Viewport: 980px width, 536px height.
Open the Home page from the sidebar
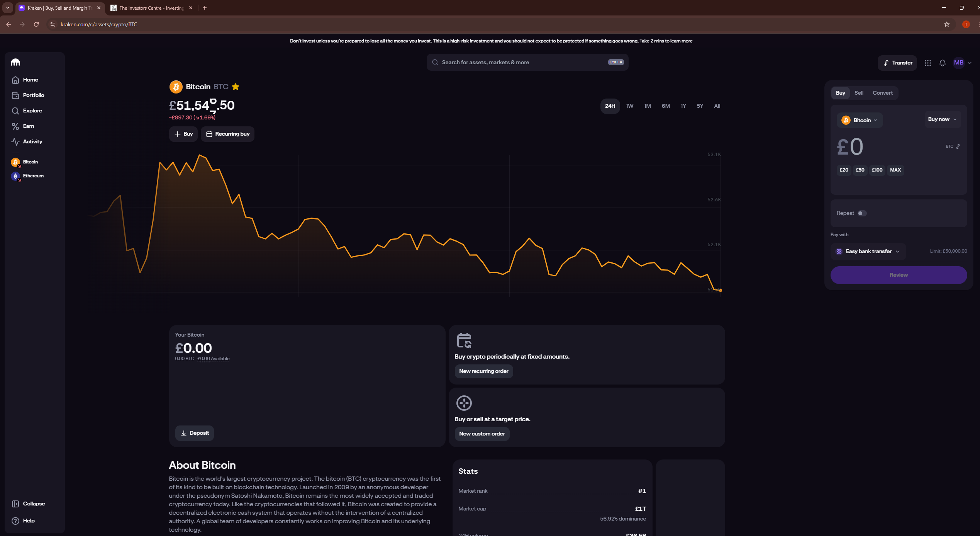click(25, 80)
